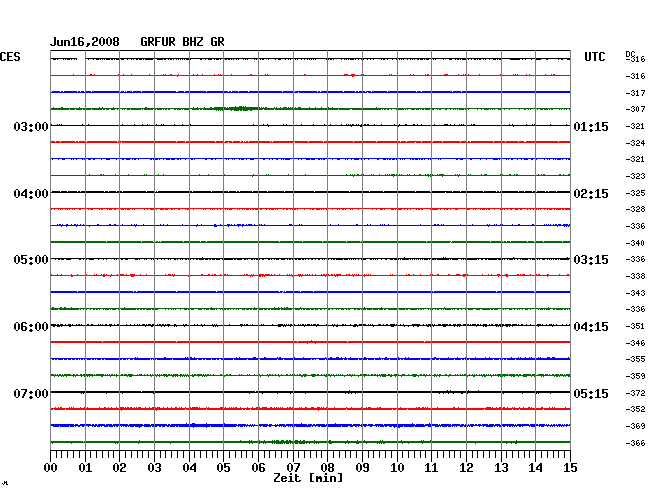Click the DC offset value -307
The height and width of the screenshot is (494, 650).
pyautogui.click(x=635, y=109)
